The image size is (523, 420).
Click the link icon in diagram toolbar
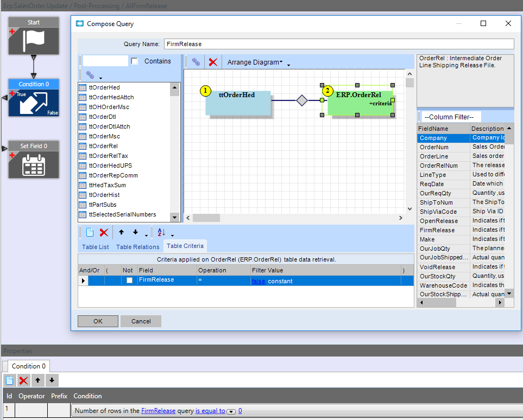point(196,62)
